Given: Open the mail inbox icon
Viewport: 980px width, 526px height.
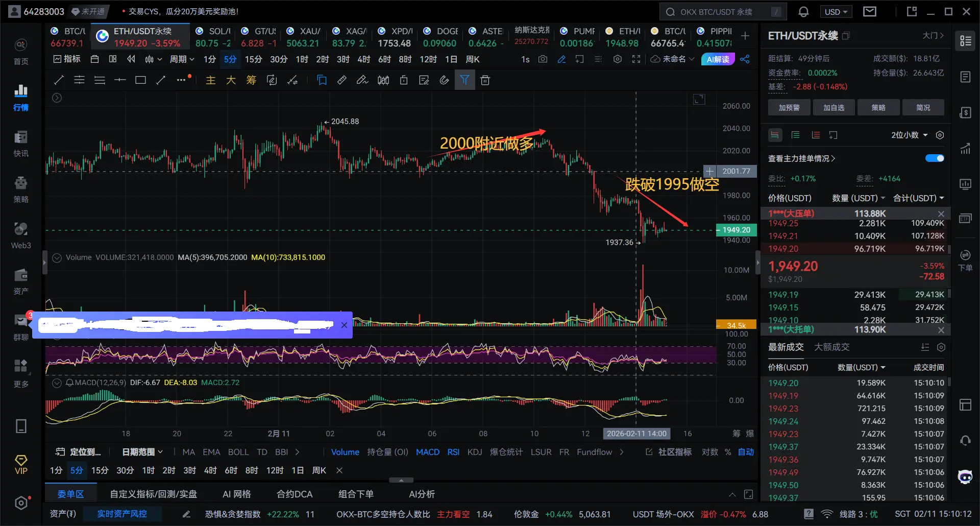Looking at the screenshot, I should [870, 11].
